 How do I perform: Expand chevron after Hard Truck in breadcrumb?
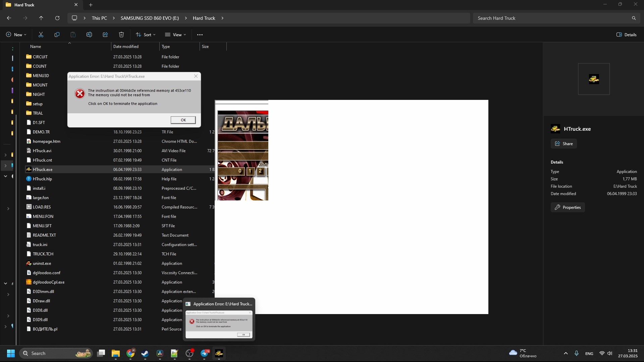pyautogui.click(x=222, y=18)
